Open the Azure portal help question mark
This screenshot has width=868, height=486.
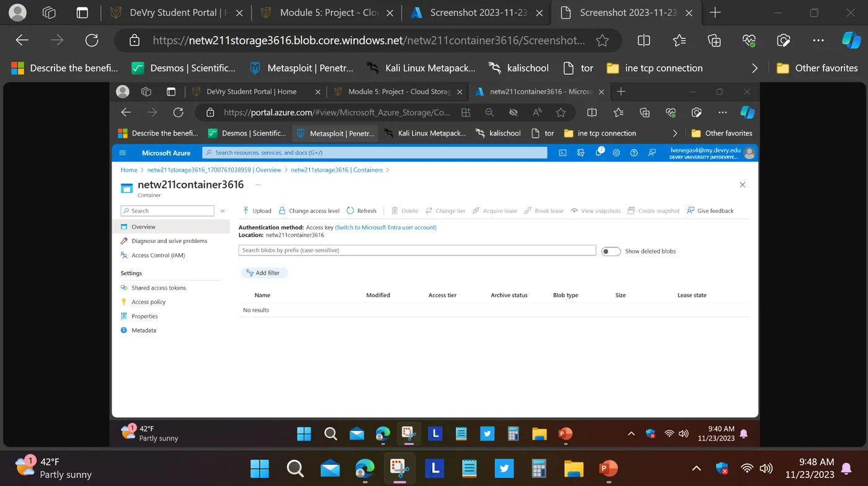[x=634, y=152]
